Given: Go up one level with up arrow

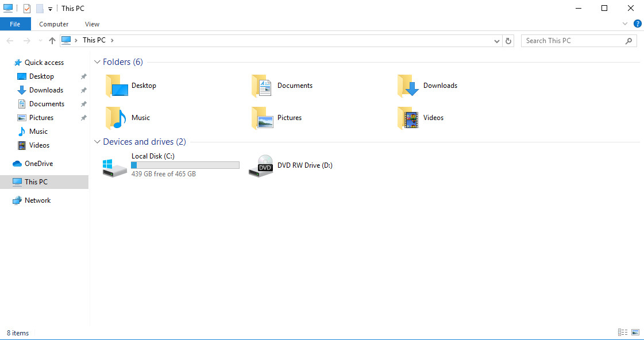Looking at the screenshot, I should pyautogui.click(x=52, y=41).
